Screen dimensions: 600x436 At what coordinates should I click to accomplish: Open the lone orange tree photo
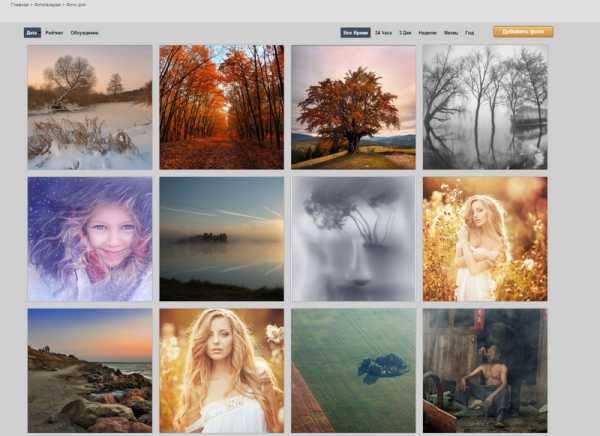coord(353,107)
